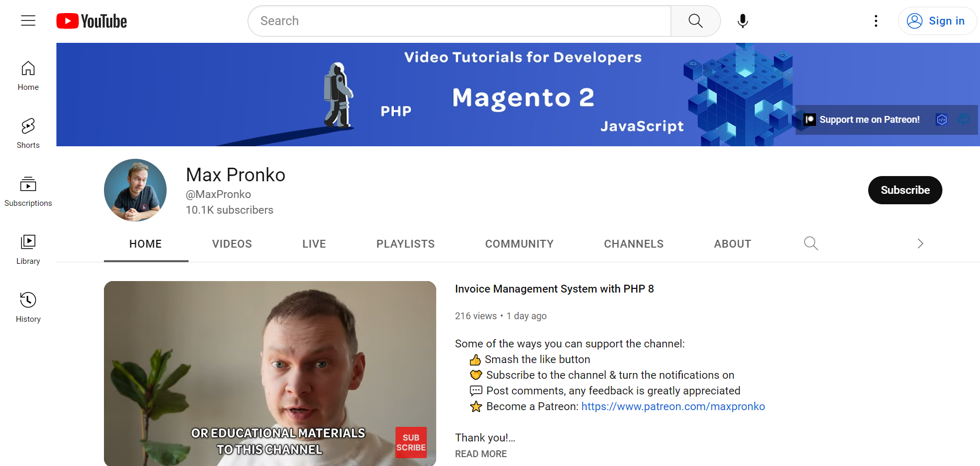Open the three-dot settings menu
The image size is (980, 466).
click(876, 21)
